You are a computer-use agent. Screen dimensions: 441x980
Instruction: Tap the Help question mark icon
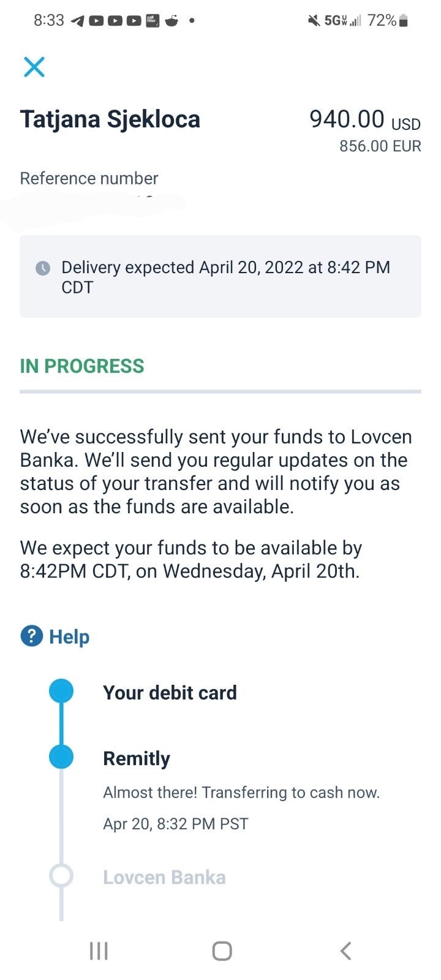tap(31, 636)
